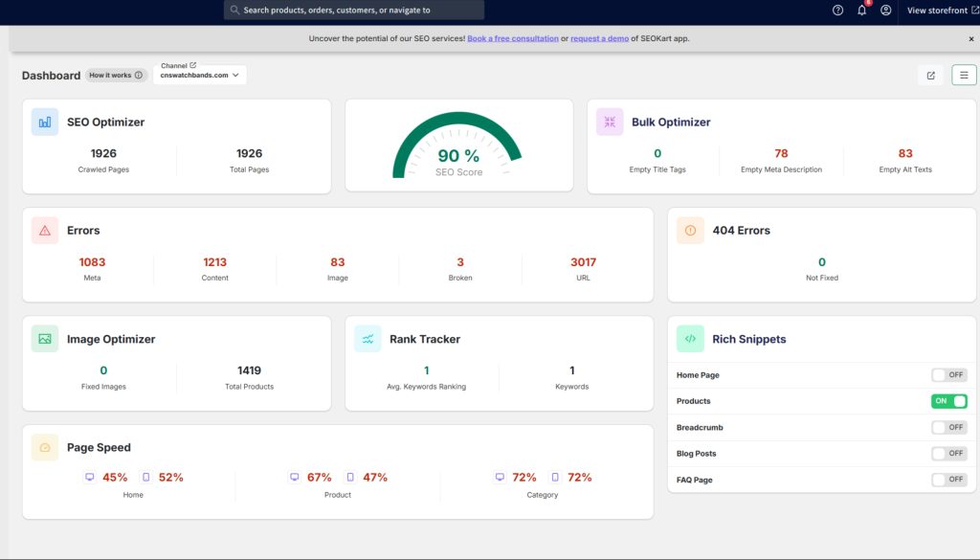Click the Rich Snippets code icon
The image size is (980, 560).
click(690, 339)
